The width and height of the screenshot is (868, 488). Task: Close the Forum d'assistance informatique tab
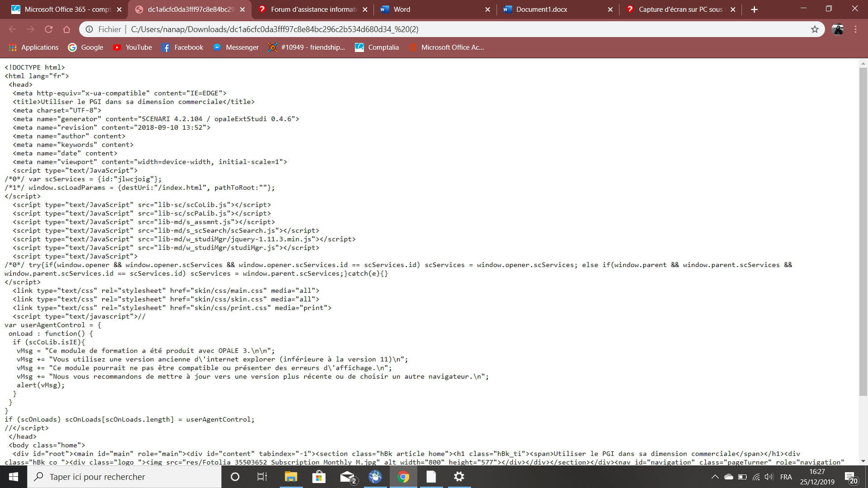click(x=365, y=9)
